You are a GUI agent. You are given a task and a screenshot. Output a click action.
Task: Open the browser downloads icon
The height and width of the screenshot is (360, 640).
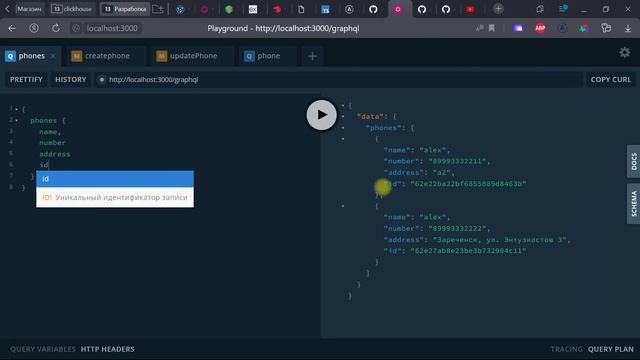pos(628,28)
